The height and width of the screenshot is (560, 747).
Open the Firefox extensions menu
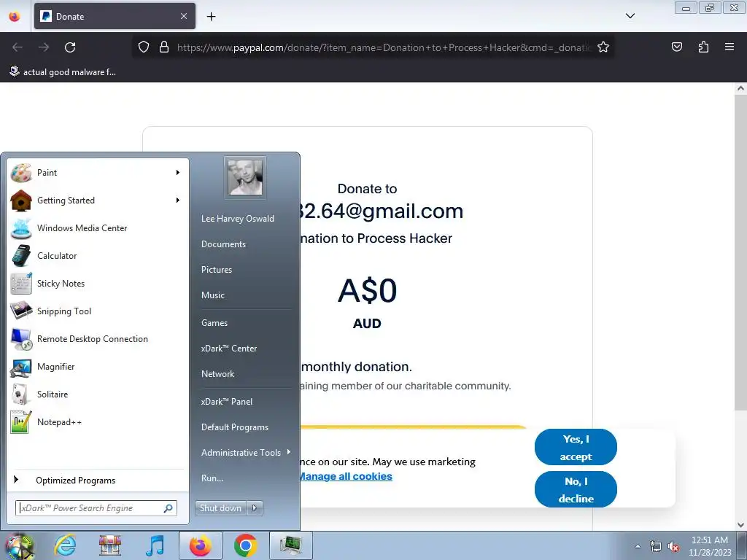[703, 47]
